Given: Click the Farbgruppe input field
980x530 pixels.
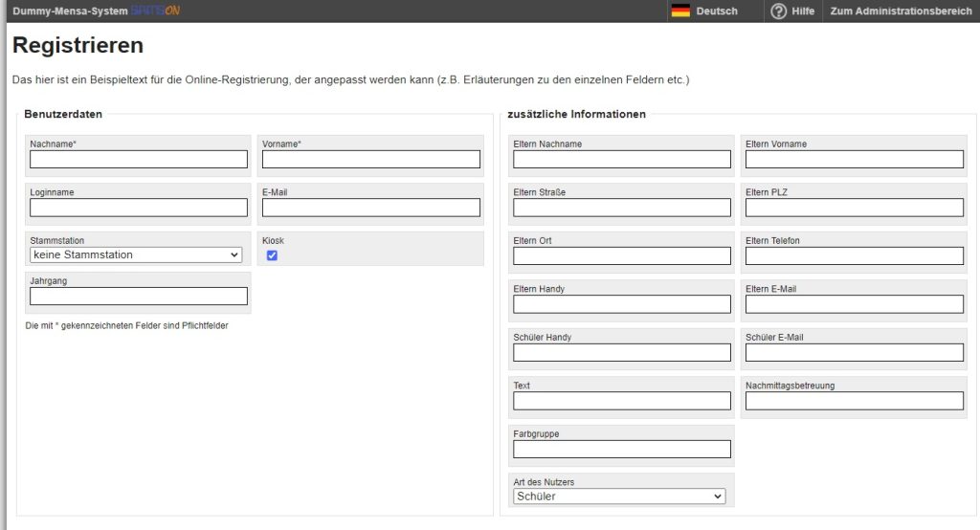Looking at the screenshot, I should (622, 449).
